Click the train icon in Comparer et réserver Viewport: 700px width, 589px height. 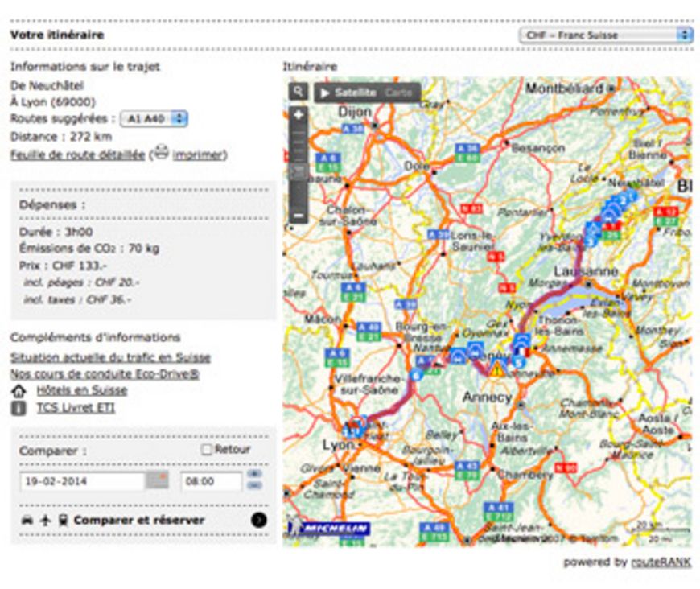(63, 521)
